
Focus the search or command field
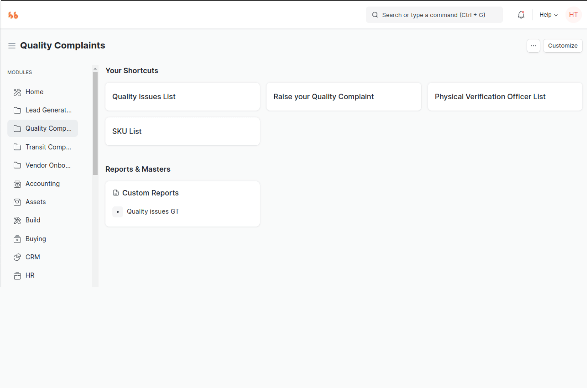(x=434, y=15)
